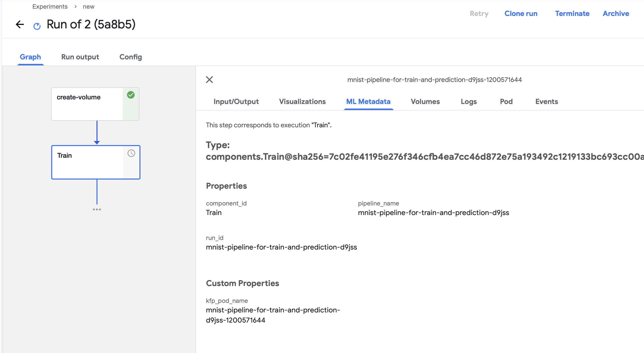The height and width of the screenshot is (353, 644).
Task: Click the three-dots node below Train
Action: point(97,209)
